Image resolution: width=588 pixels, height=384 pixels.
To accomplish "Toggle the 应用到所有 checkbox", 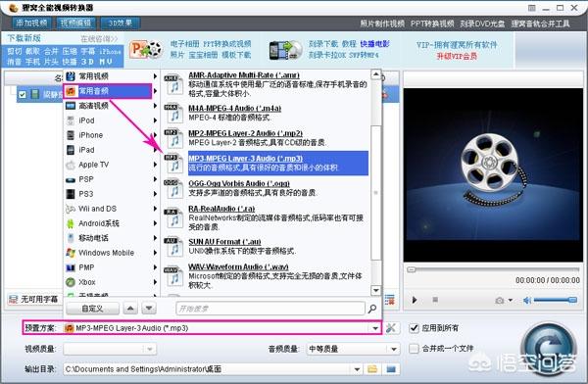I will click(414, 328).
